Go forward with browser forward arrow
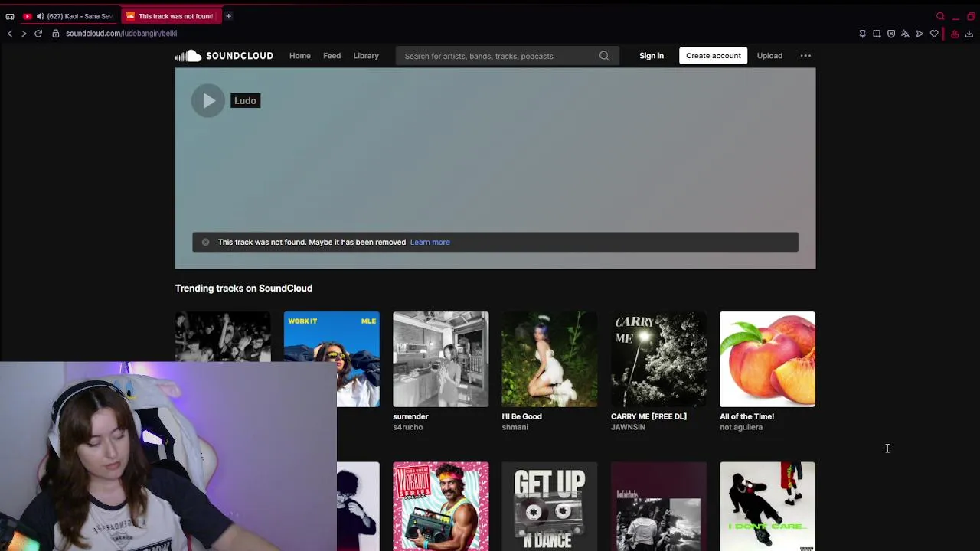Viewport: 980px width, 551px height. point(24,34)
